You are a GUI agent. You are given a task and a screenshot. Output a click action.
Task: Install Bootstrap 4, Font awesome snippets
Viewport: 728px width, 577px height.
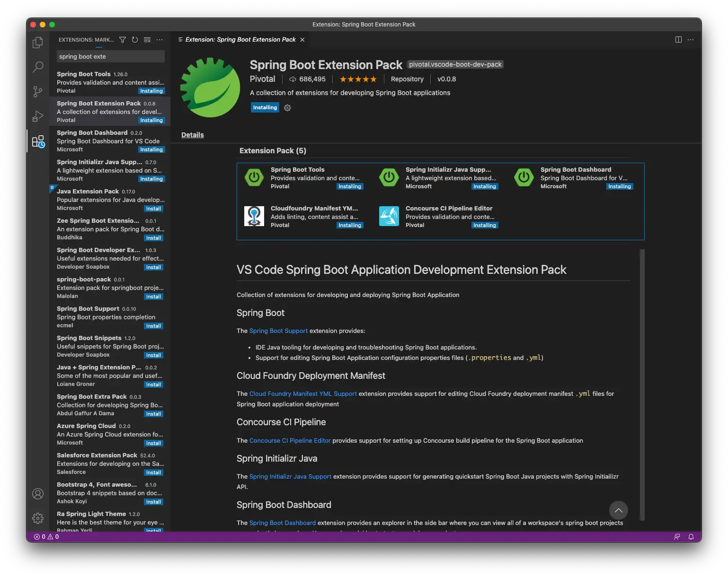pyautogui.click(x=153, y=502)
